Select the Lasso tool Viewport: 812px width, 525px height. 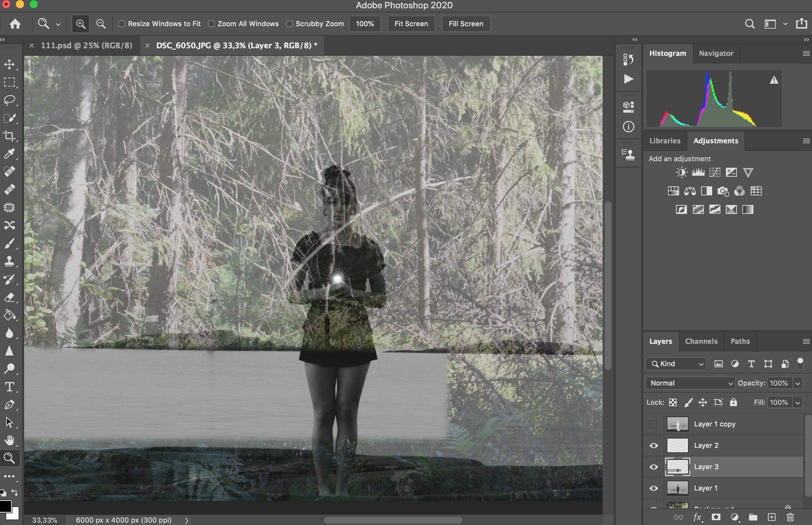point(9,100)
